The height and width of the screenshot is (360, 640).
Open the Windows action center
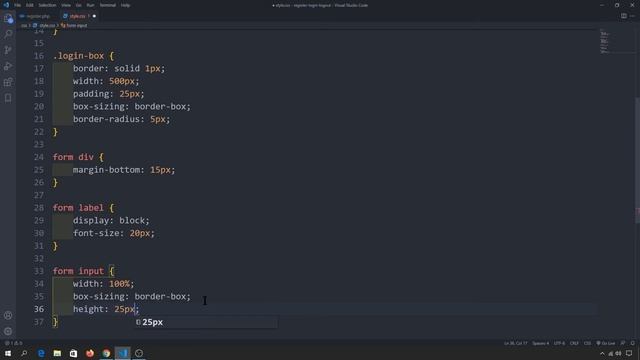629,353
